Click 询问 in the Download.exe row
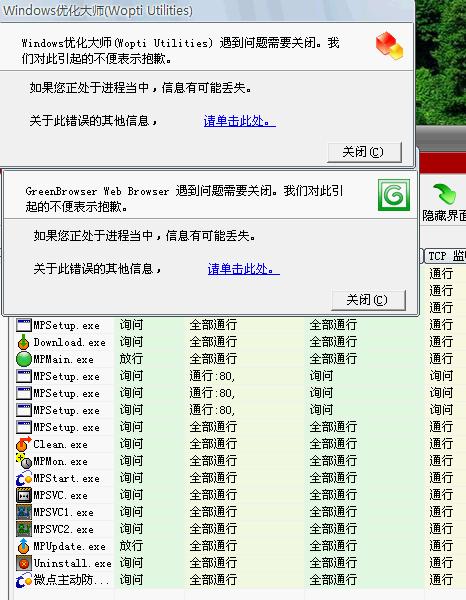This screenshot has width=466, height=600. point(131,342)
